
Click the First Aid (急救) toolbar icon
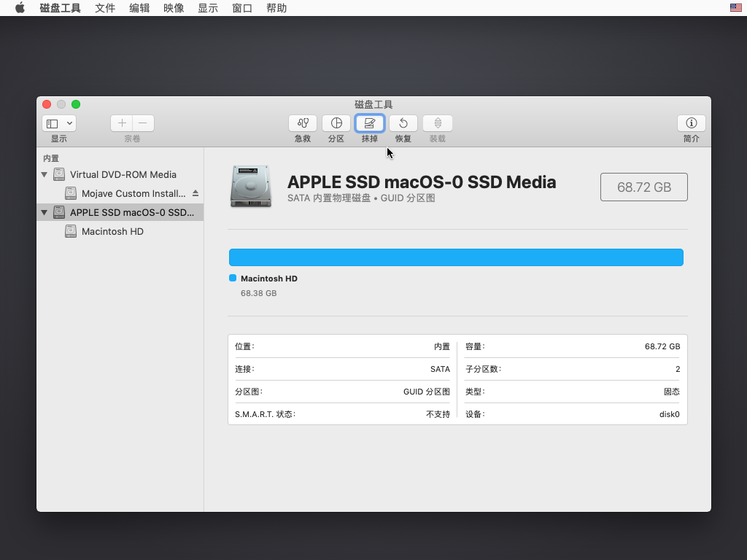click(x=303, y=123)
